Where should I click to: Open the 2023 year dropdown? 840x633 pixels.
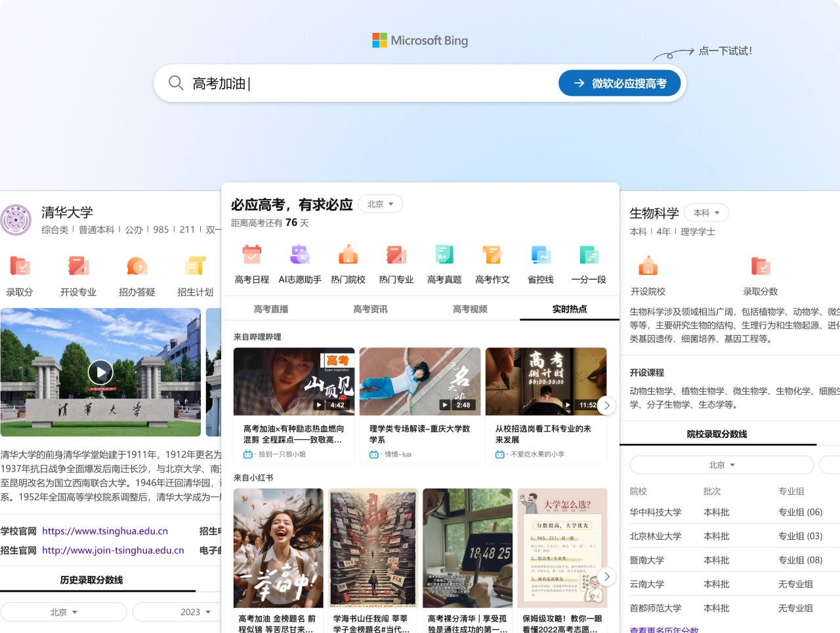196,612
